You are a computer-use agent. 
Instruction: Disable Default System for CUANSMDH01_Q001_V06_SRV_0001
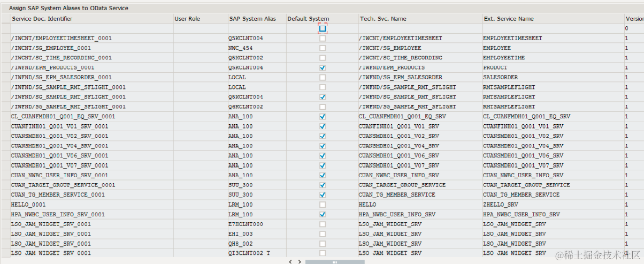(x=323, y=155)
